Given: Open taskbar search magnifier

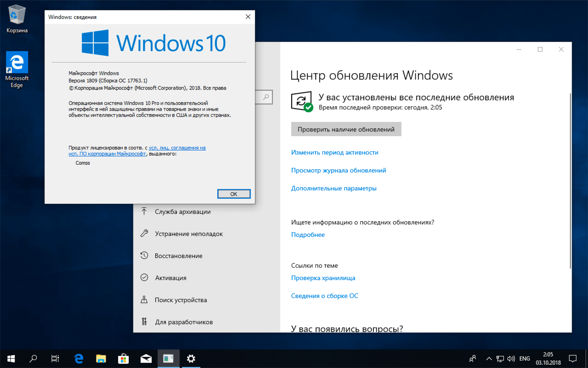Looking at the screenshot, I should click(x=33, y=358).
